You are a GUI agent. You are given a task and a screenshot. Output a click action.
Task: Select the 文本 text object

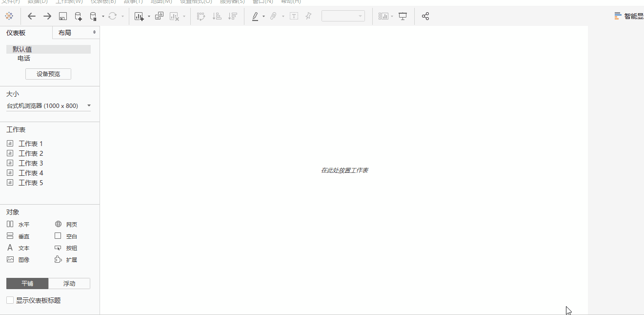(x=18, y=248)
